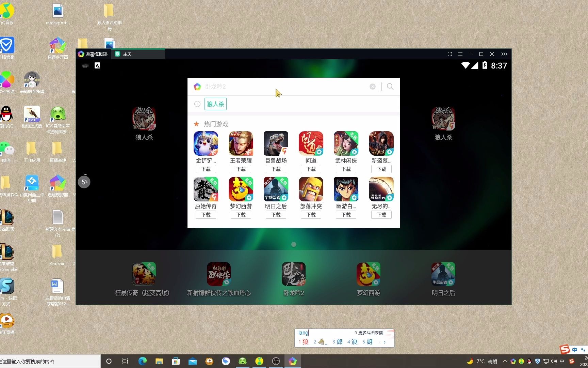
Task: Open 虎牙直播 desktop icon
Action: click(x=7, y=324)
